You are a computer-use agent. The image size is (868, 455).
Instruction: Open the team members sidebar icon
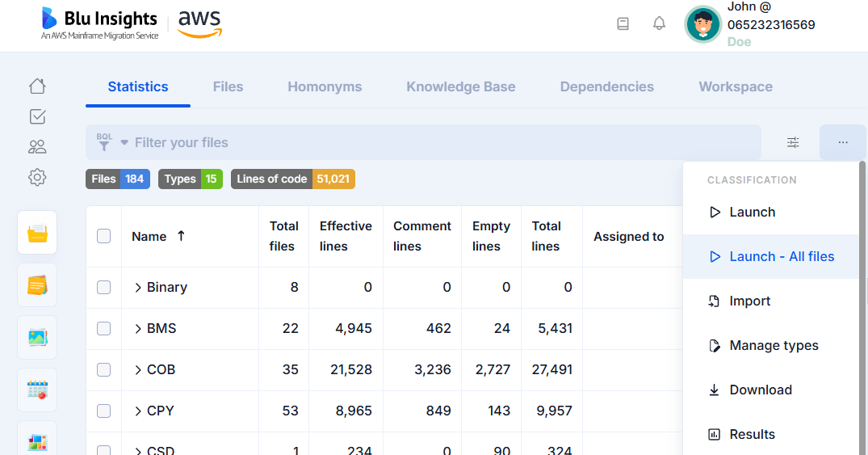[x=37, y=146]
